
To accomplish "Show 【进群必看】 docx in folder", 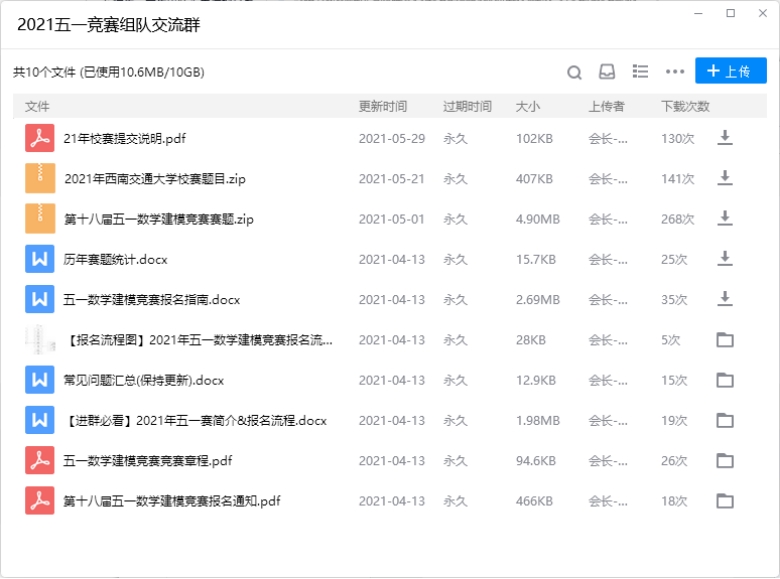I will (725, 420).
